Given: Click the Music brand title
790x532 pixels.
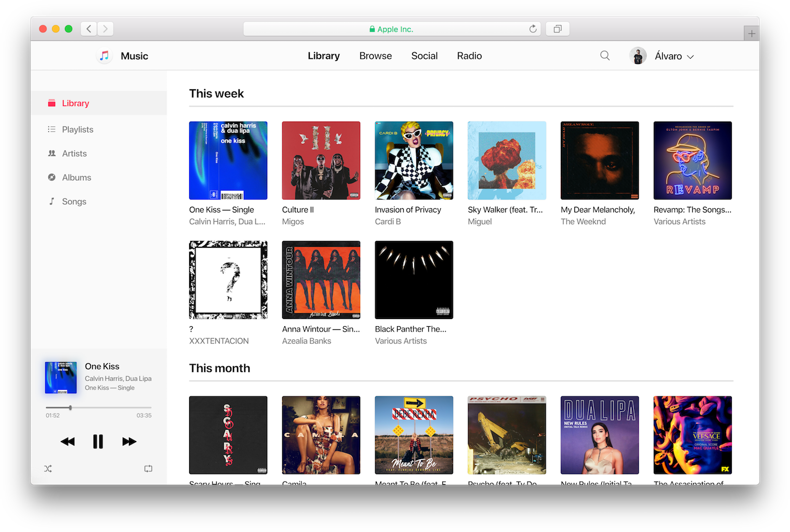Looking at the screenshot, I should click(x=135, y=56).
